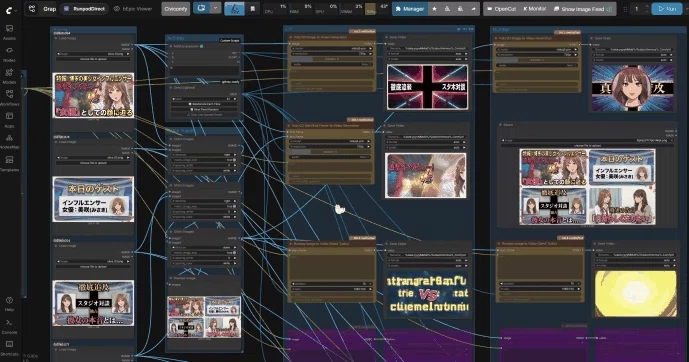Image resolution: width=689 pixels, height=362 pixels.
Task: Open the Workflows sidebar panel
Action: 9,98
